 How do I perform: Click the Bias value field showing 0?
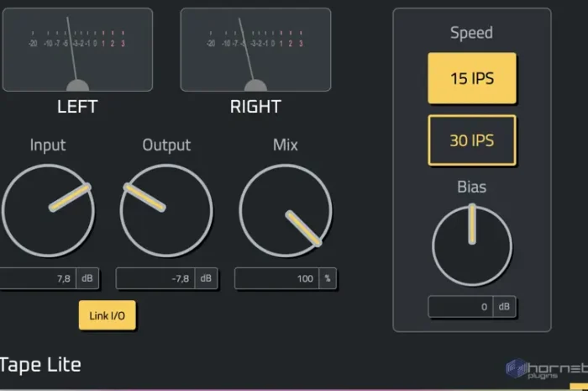[460, 307]
